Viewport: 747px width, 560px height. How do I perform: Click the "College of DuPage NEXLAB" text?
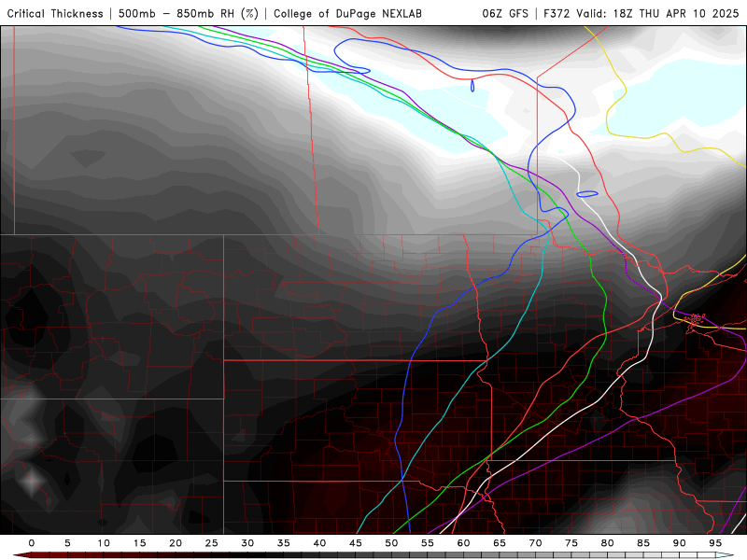pyautogui.click(x=347, y=14)
